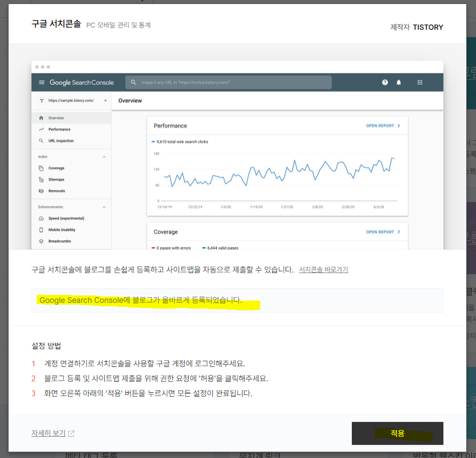Click the TISTORY creator name

(x=428, y=27)
